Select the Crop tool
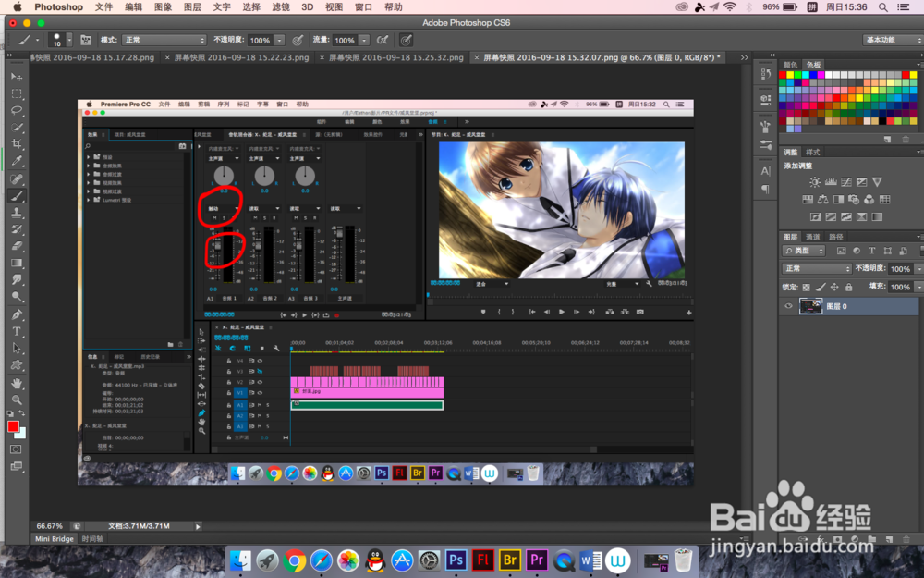The image size is (924, 578). pyautogui.click(x=17, y=144)
